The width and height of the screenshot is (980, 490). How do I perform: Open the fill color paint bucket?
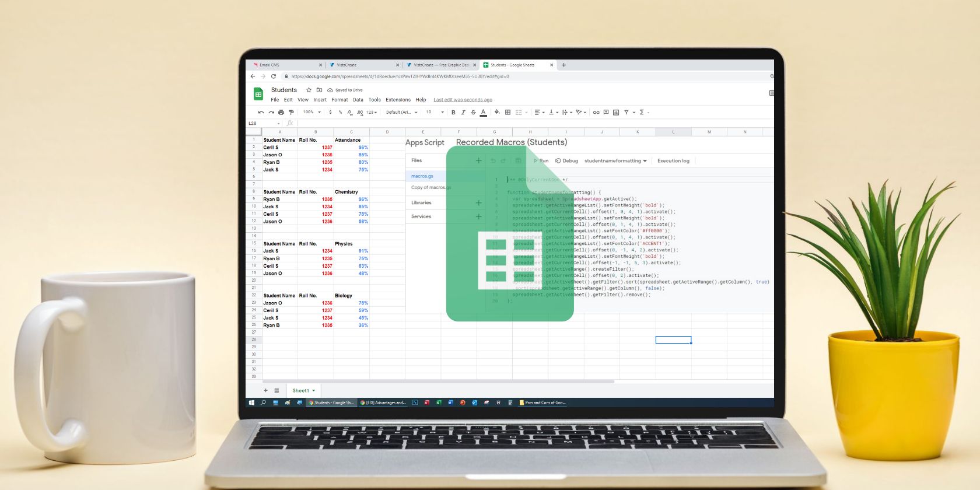coord(497,112)
